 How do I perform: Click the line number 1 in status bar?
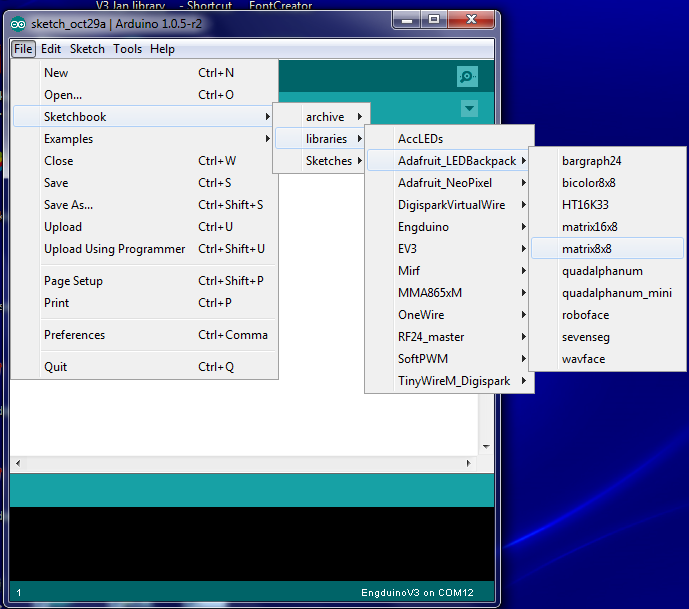19,593
